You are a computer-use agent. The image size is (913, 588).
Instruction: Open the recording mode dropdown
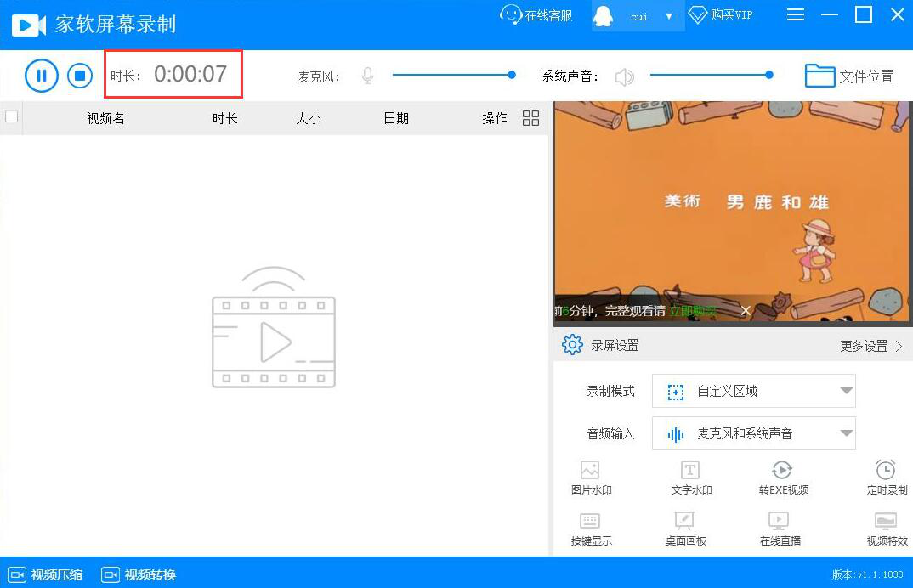[753, 391]
